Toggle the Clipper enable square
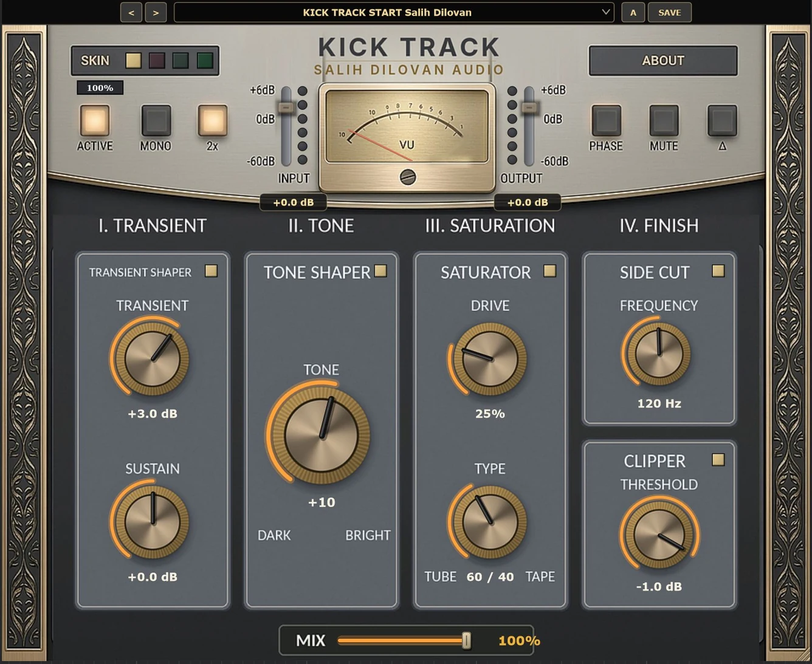 (718, 460)
